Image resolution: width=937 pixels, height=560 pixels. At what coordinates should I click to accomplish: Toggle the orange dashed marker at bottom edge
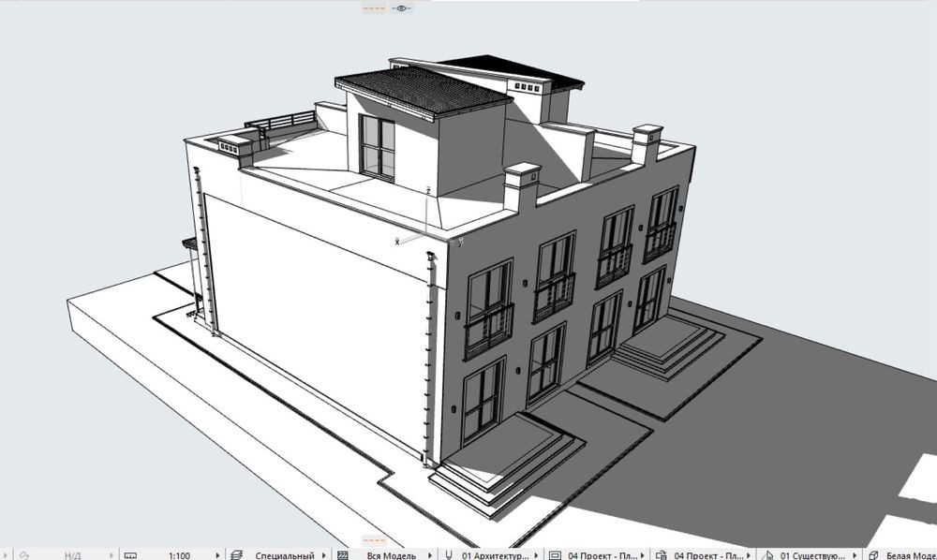pos(375,541)
